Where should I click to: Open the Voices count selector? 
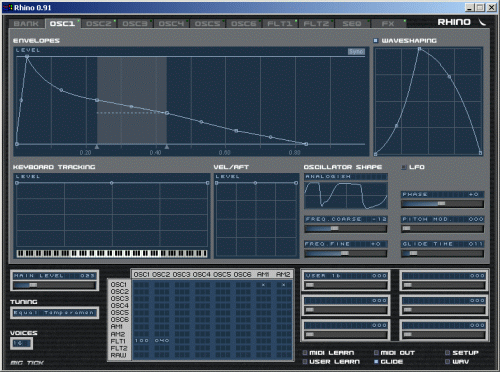pos(21,343)
